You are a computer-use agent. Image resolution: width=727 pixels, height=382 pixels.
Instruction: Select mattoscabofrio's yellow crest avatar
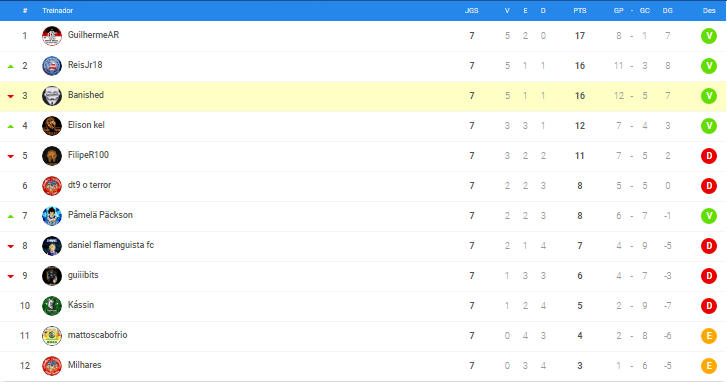tap(52, 336)
